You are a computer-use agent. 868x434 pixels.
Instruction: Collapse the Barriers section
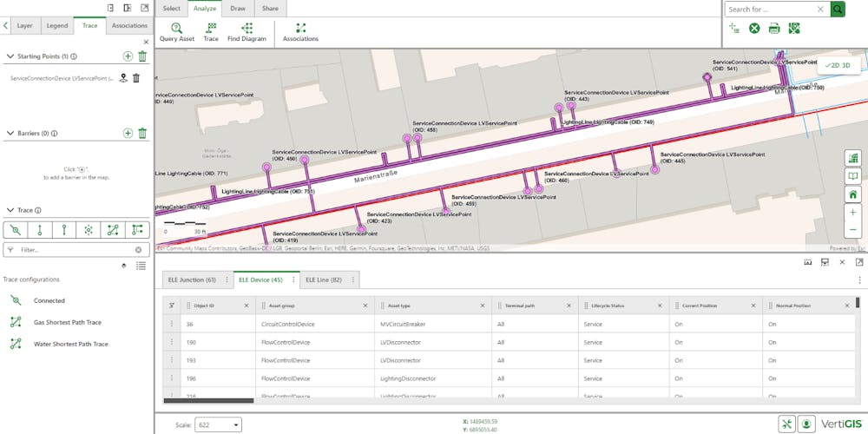pos(10,134)
